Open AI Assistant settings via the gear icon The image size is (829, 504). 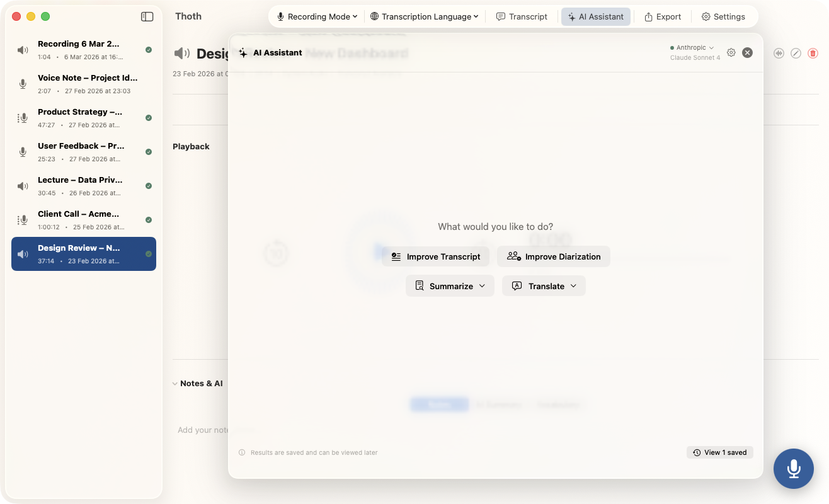click(731, 53)
